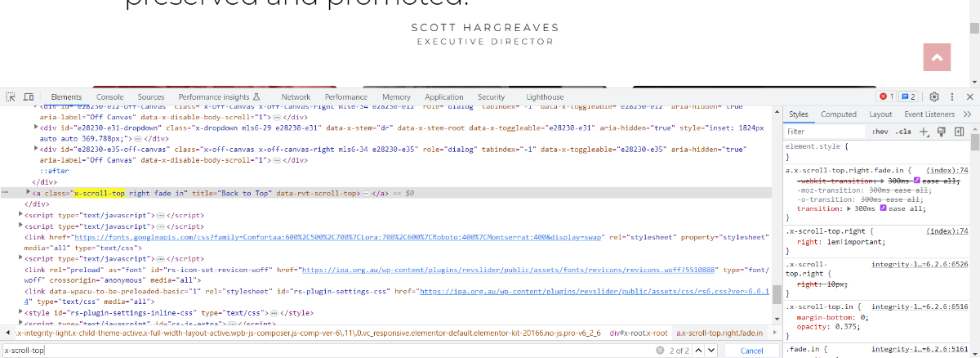
Task: Switch to the Console tab
Action: pyautogui.click(x=109, y=96)
